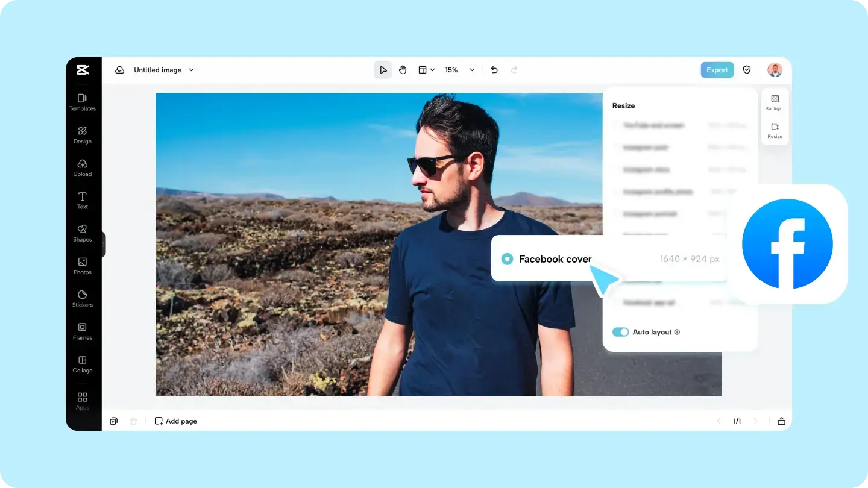Open the Frames panel
Screen dimensions: 868x488
pos(83,331)
